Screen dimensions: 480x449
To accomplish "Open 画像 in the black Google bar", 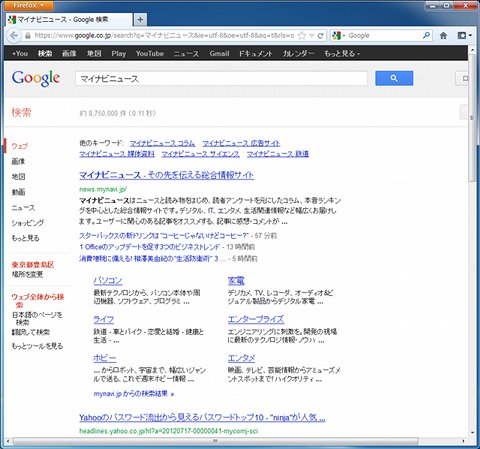I will pos(69,53).
